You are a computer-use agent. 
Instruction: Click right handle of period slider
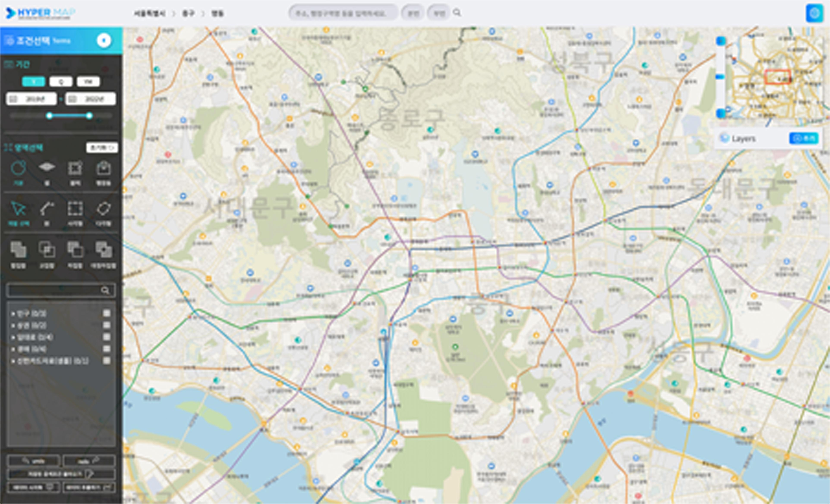pos(89,116)
